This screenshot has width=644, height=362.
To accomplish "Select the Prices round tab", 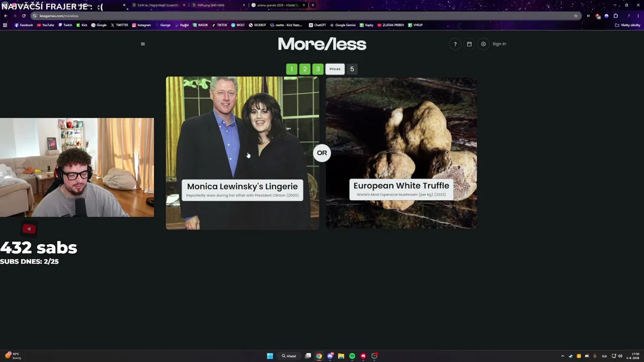I will coord(335,69).
